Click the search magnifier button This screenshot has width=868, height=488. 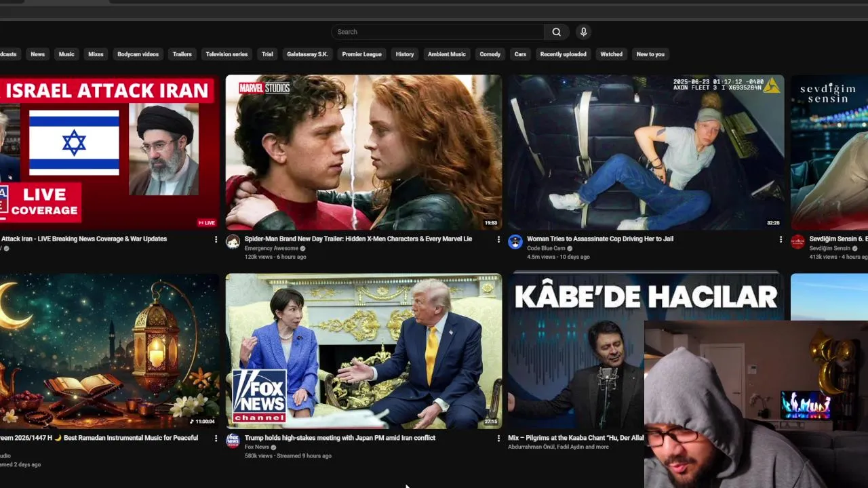(556, 32)
